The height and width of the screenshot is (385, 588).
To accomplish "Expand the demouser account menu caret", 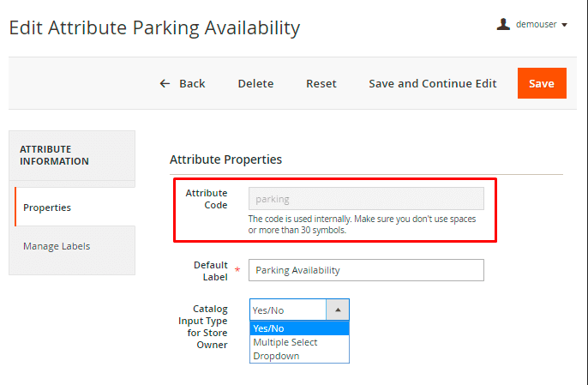I will [565, 25].
